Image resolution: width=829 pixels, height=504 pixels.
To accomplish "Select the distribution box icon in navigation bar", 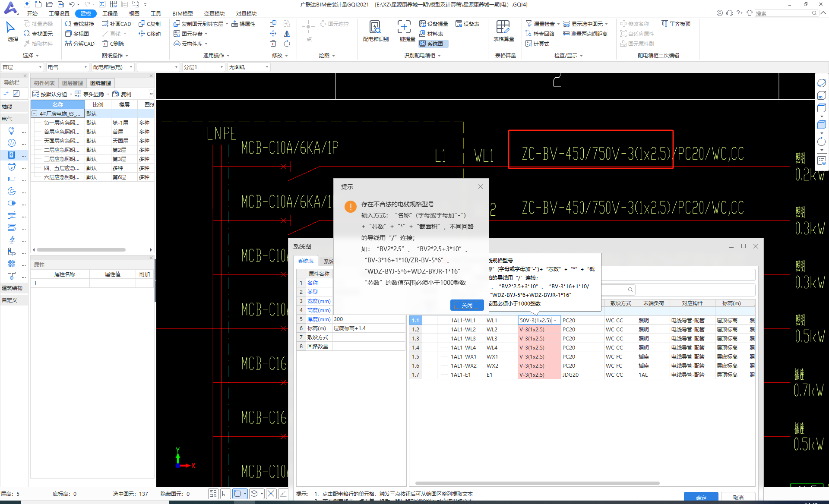I will (12, 155).
